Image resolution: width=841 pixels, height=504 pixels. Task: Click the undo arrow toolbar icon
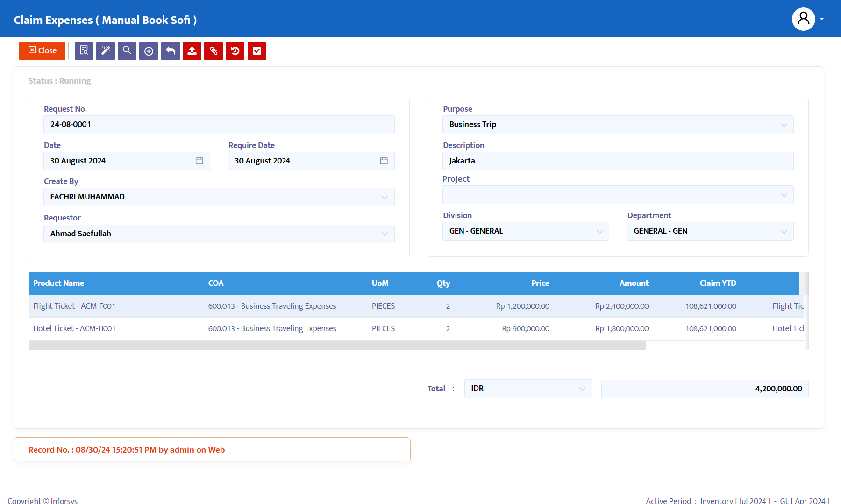click(x=171, y=51)
